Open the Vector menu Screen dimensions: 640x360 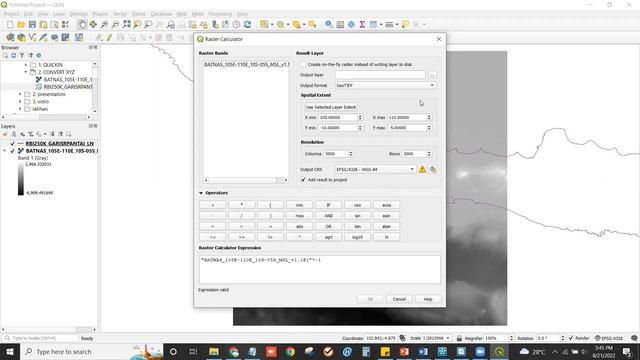pyautogui.click(x=120, y=14)
